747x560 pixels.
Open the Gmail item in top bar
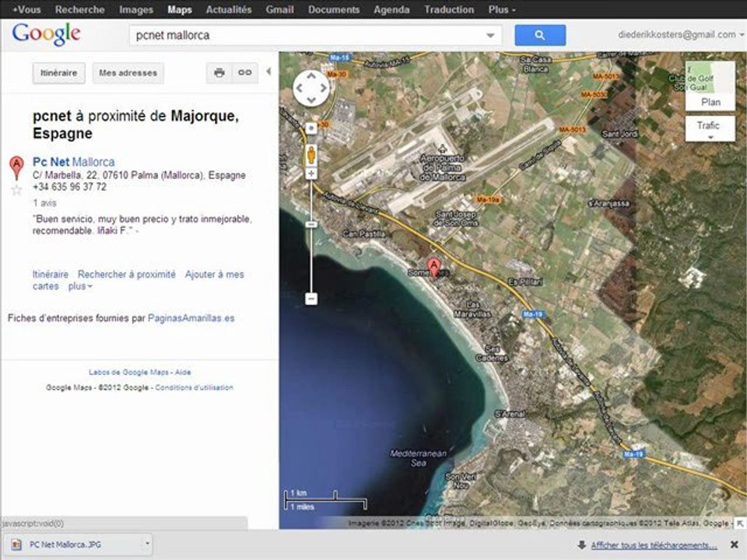coord(279,9)
